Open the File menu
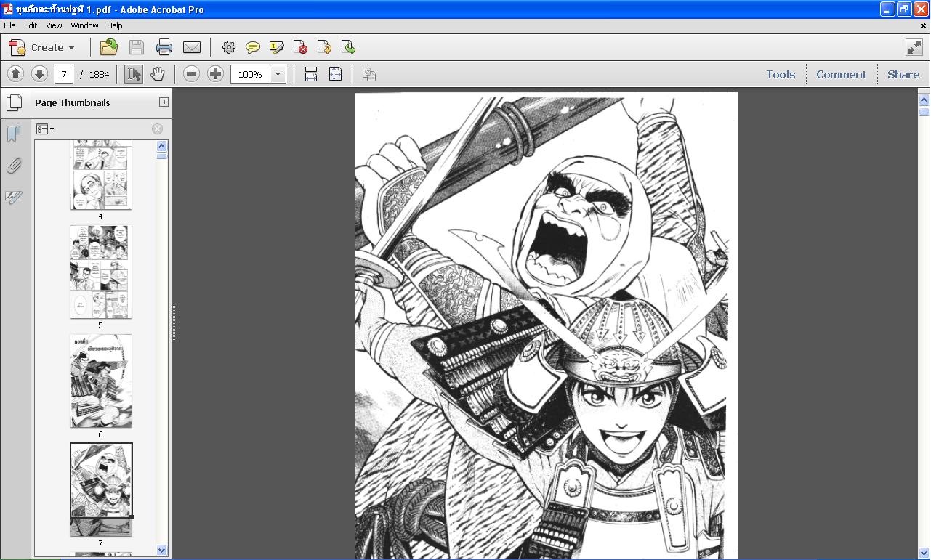This screenshot has width=931, height=560. point(9,25)
